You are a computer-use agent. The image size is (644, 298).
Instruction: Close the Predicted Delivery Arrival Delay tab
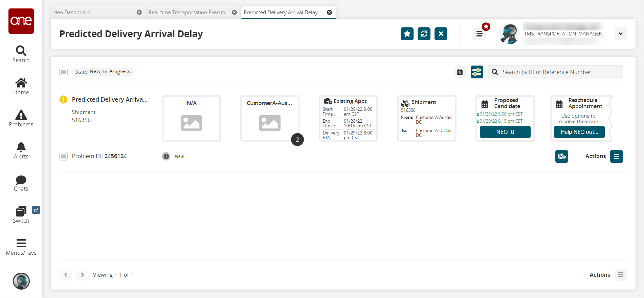coord(329,13)
